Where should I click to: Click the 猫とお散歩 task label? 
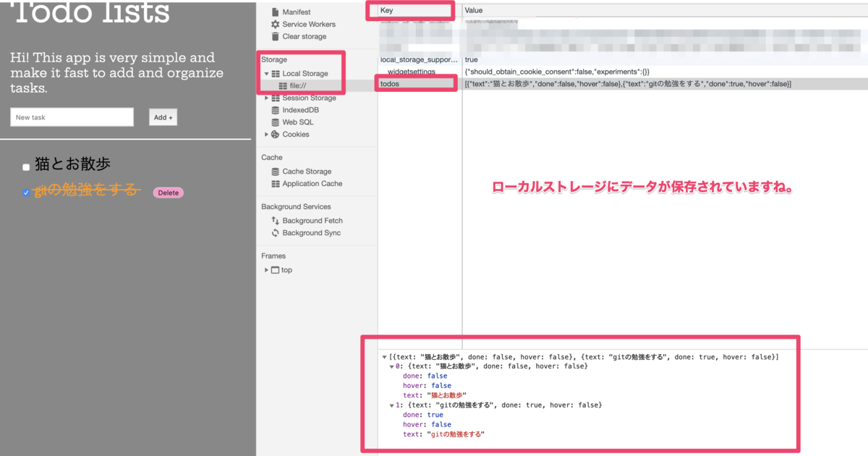click(72, 164)
